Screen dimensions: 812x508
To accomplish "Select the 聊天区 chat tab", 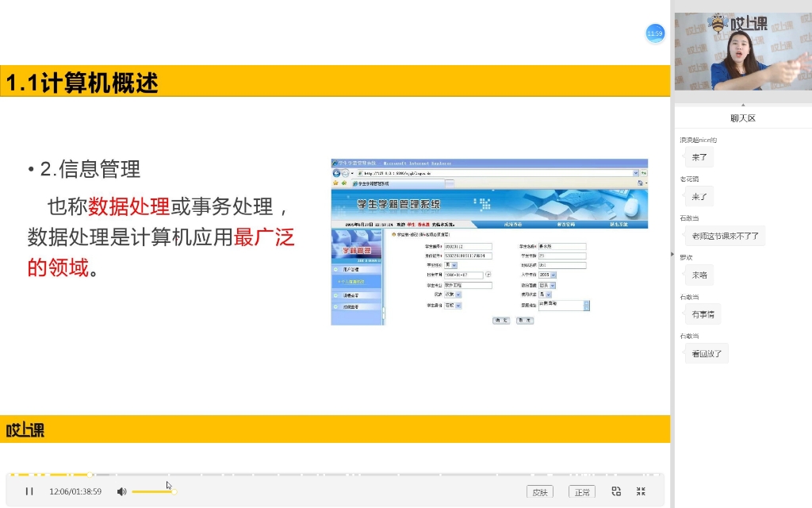I will (741, 117).
